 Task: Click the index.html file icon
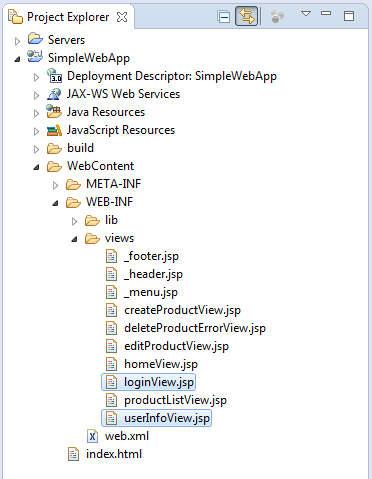click(73, 454)
